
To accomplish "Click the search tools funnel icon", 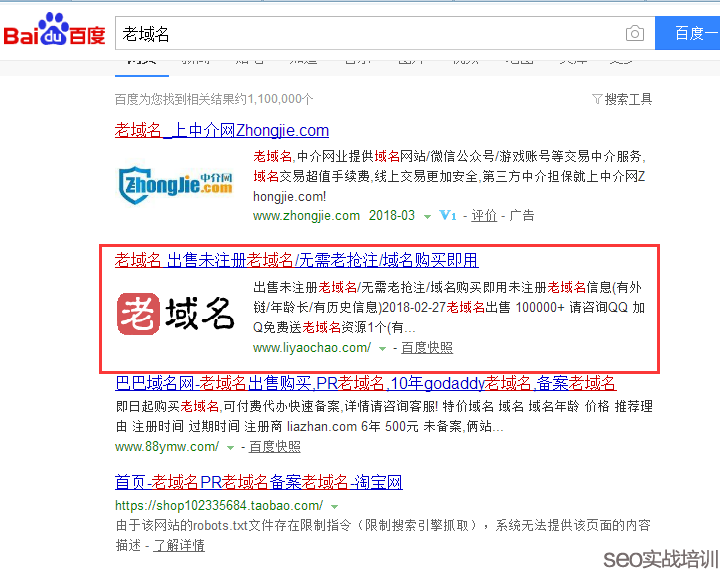I will pos(597,99).
